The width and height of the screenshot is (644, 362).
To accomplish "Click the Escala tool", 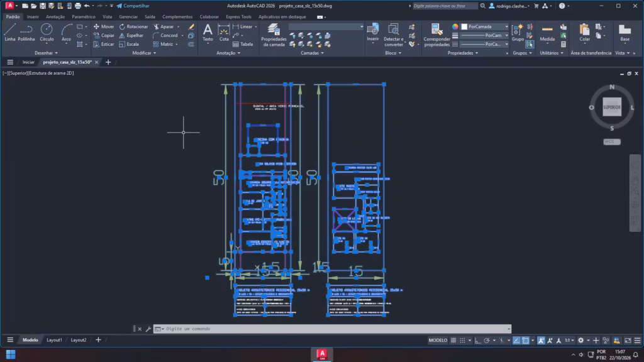I will 129,44.
